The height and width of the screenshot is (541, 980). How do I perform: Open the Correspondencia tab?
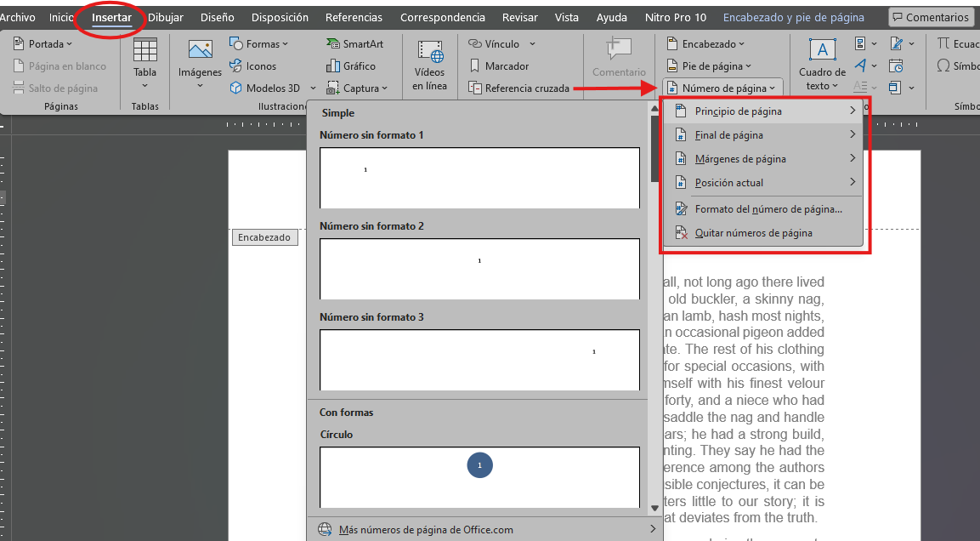pos(443,18)
